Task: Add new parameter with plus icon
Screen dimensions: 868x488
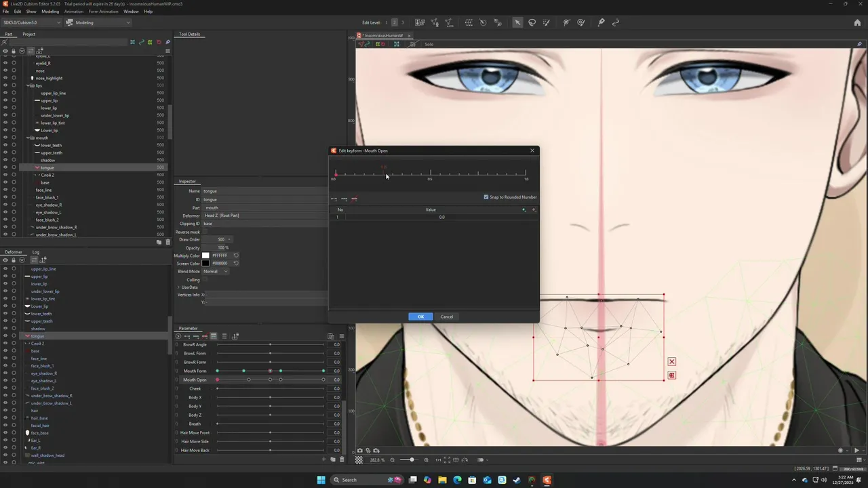Action: (x=324, y=460)
